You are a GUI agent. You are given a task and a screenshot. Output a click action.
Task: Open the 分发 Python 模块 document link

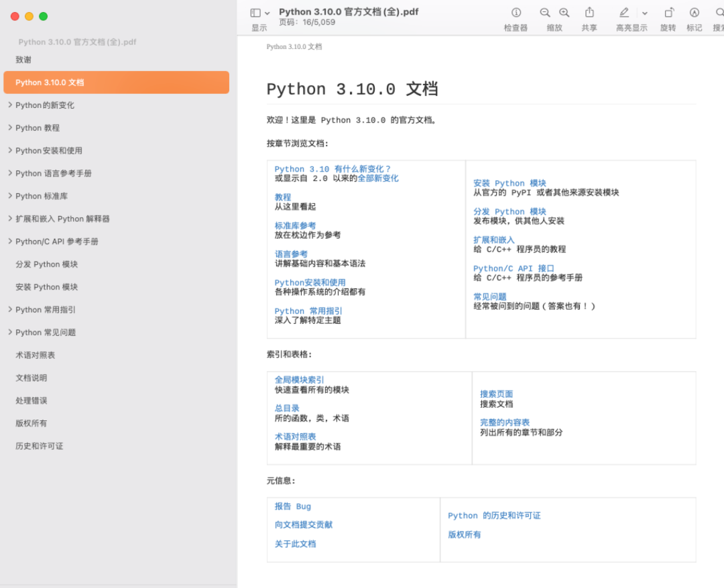(509, 212)
